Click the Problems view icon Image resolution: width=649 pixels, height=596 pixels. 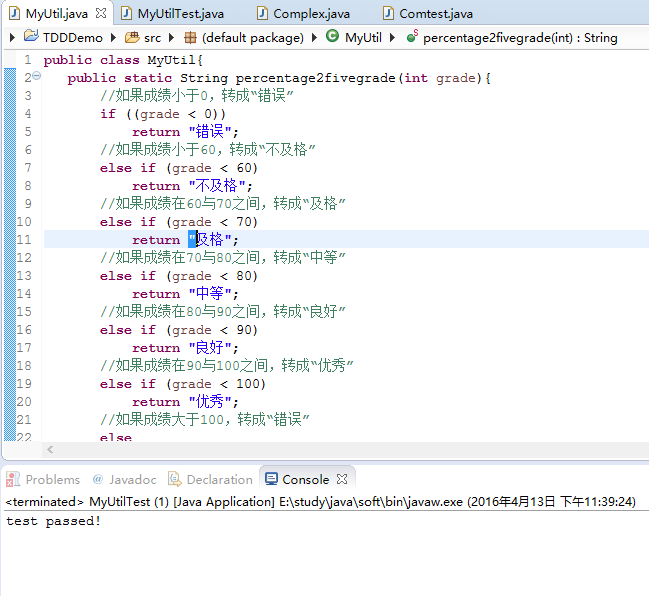coord(13,479)
